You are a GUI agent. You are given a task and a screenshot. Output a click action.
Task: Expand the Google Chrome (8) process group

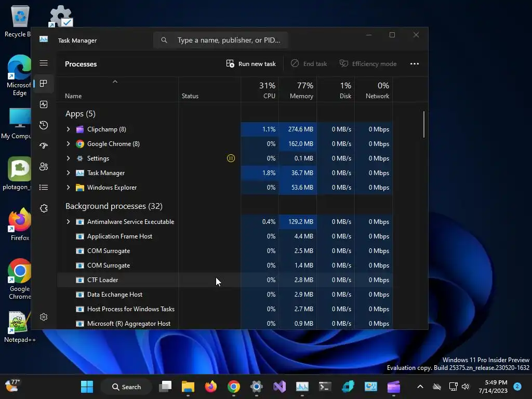click(68, 144)
